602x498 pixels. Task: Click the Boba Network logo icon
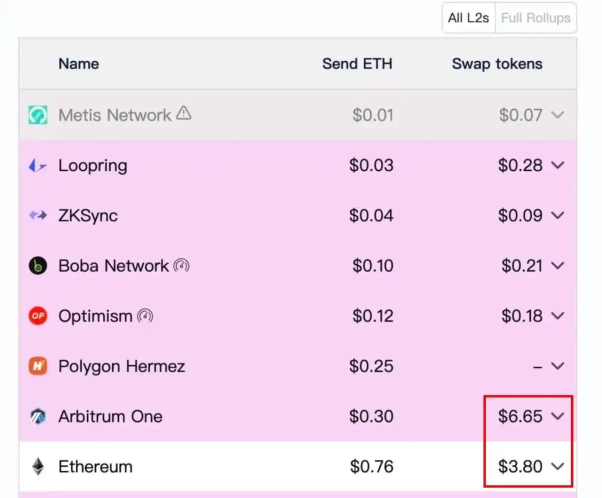38,266
